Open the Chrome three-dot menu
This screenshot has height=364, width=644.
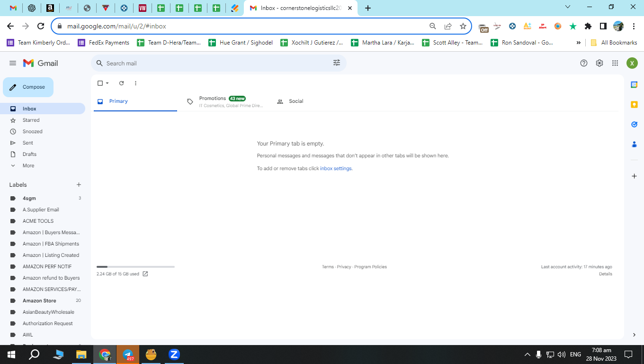pos(634,26)
